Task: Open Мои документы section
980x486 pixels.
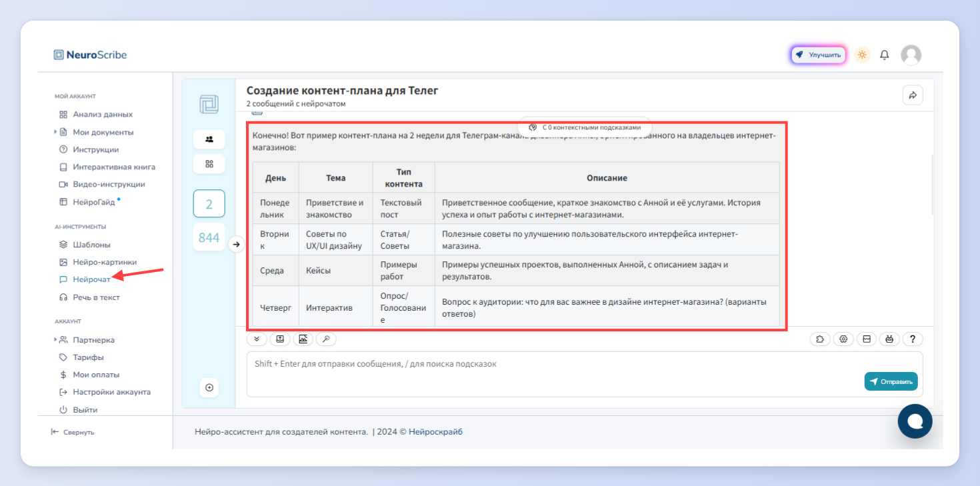Action: click(x=103, y=132)
